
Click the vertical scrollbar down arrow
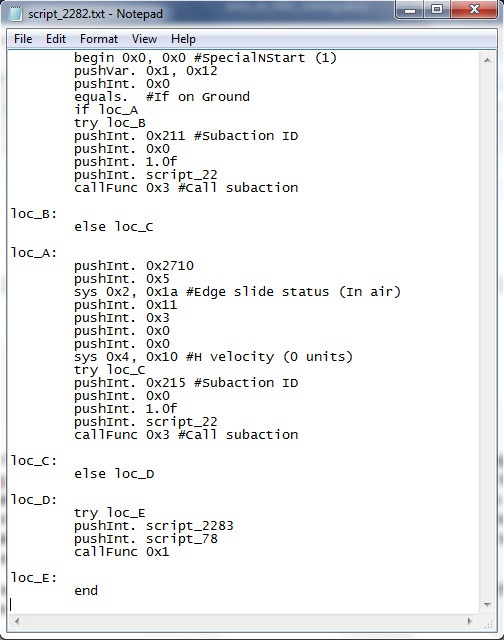pos(487,605)
